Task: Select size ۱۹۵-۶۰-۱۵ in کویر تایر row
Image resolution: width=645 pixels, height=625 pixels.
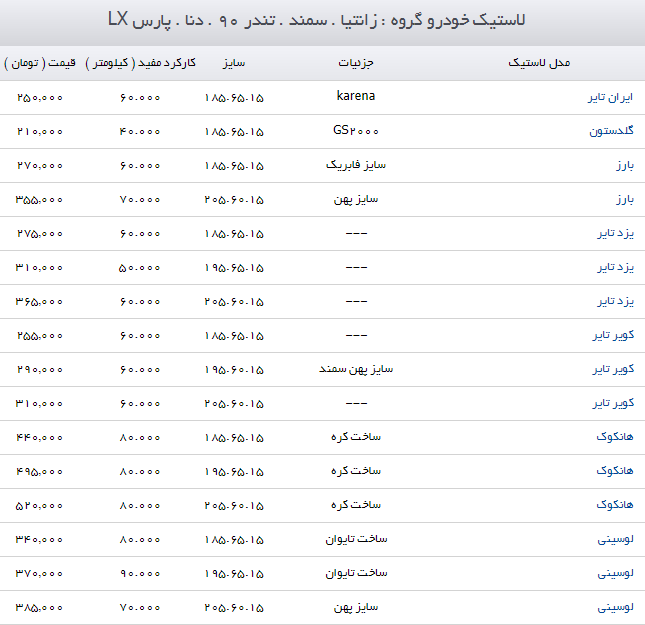Action: tap(234, 370)
